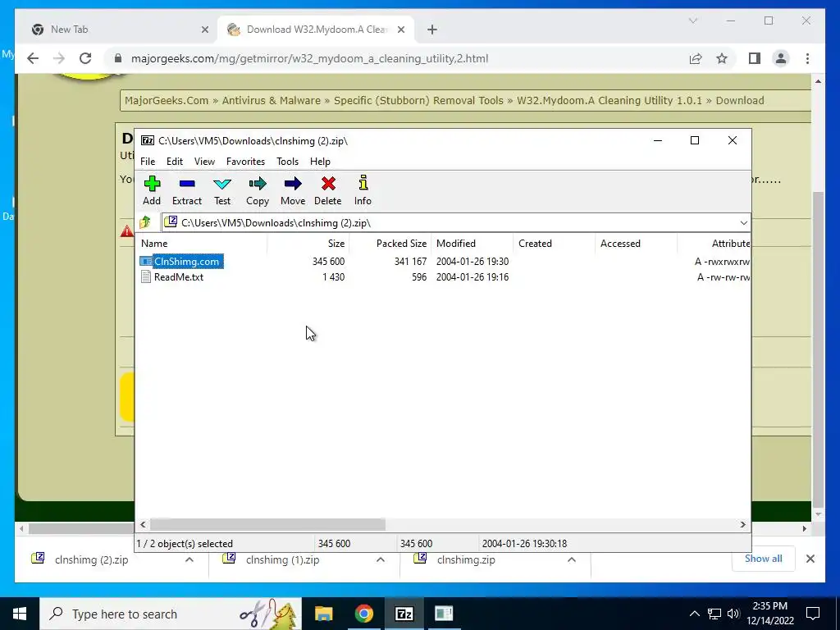
Task: Open network icon in system tray
Action: tap(714, 614)
